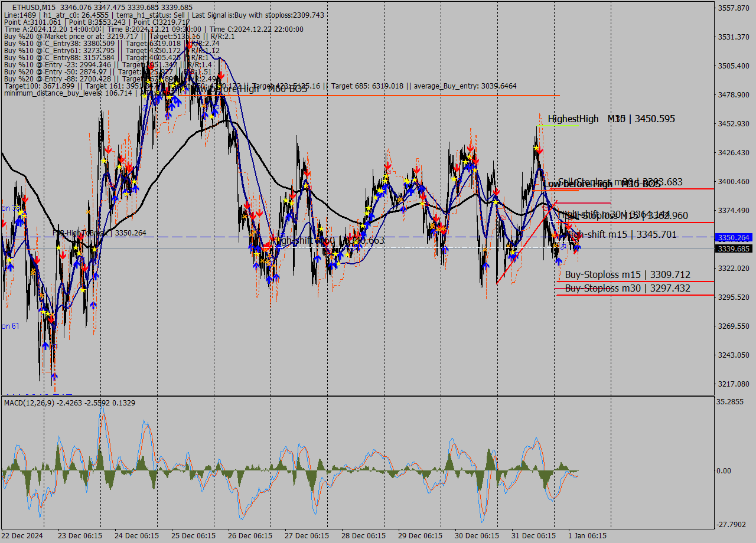This screenshot has width=756, height=543.
Task: Click 3322.020 on the price scale
Action: coord(734,269)
